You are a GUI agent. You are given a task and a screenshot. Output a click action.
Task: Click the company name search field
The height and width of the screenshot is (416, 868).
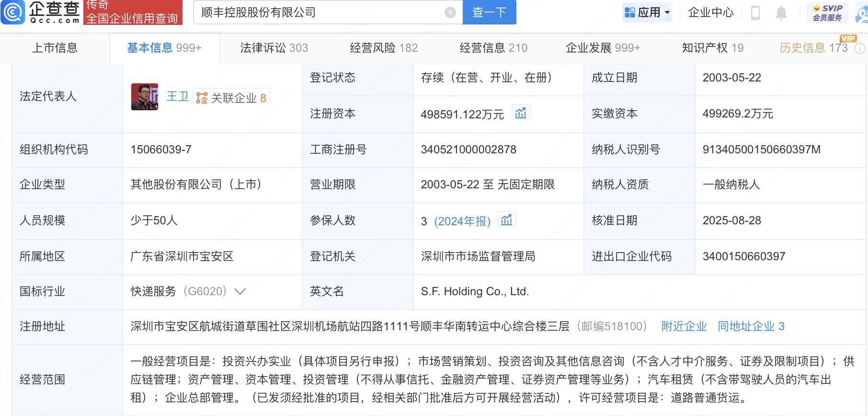pyautogui.click(x=321, y=12)
